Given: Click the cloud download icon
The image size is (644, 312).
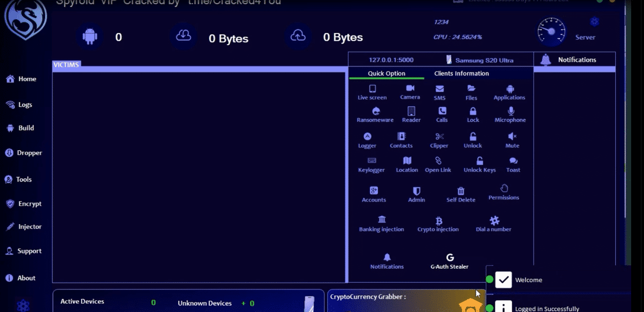Looking at the screenshot, I should point(183,35).
